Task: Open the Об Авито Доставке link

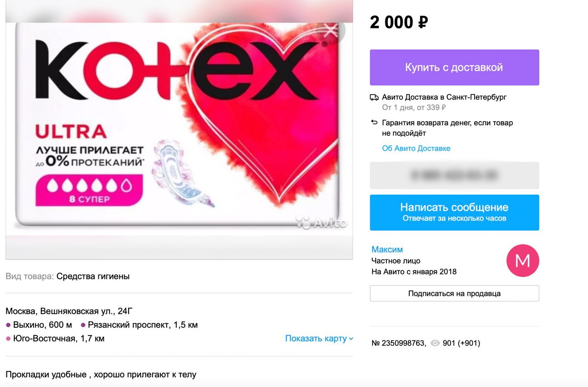Action: (x=416, y=148)
